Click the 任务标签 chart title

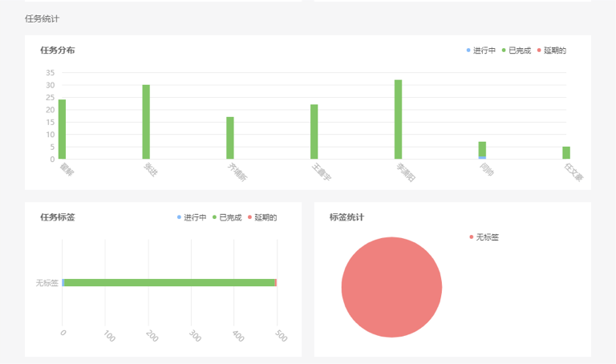58,216
